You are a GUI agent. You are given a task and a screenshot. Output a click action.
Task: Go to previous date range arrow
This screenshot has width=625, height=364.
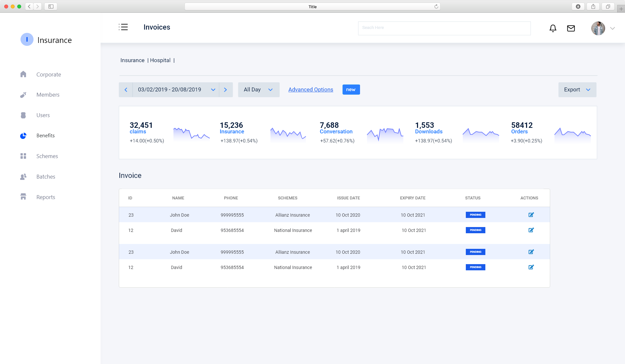126,90
